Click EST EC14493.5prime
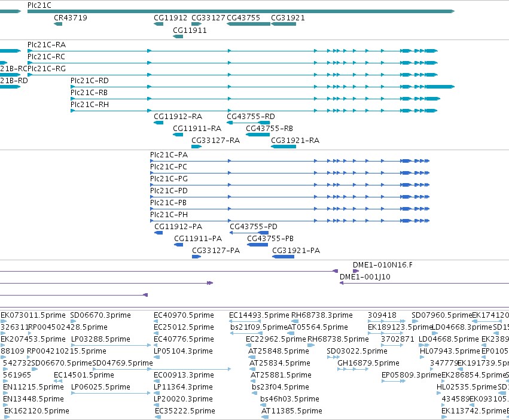The width and height of the screenshot is (509, 420). (259, 315)
